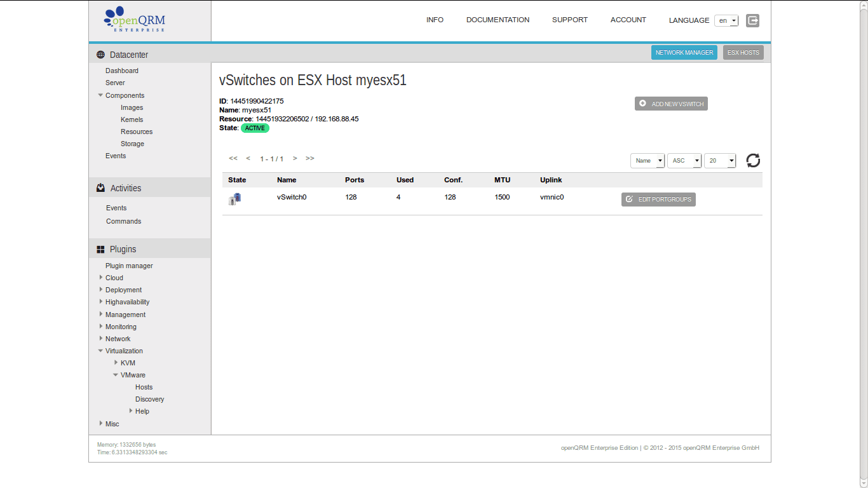Open Discovery under VMware
Image resolution: width=868 pixels, height=488 pixels.
[150, 399]
